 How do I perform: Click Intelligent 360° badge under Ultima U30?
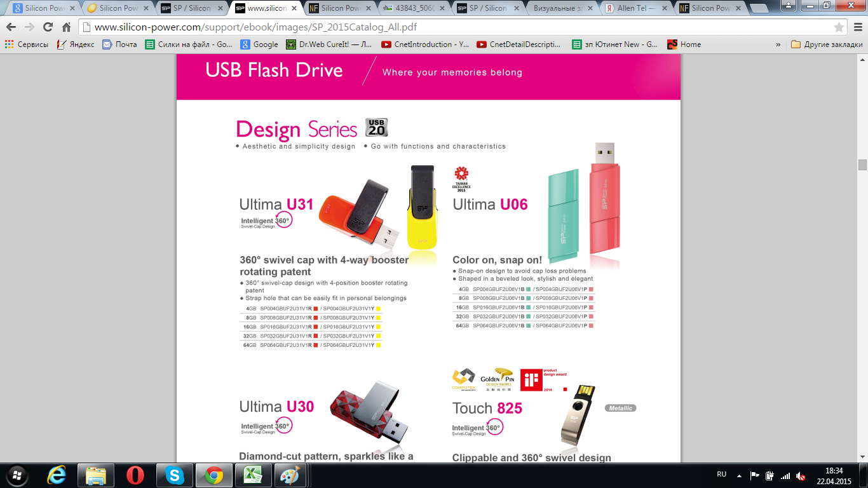pos(266,426)
